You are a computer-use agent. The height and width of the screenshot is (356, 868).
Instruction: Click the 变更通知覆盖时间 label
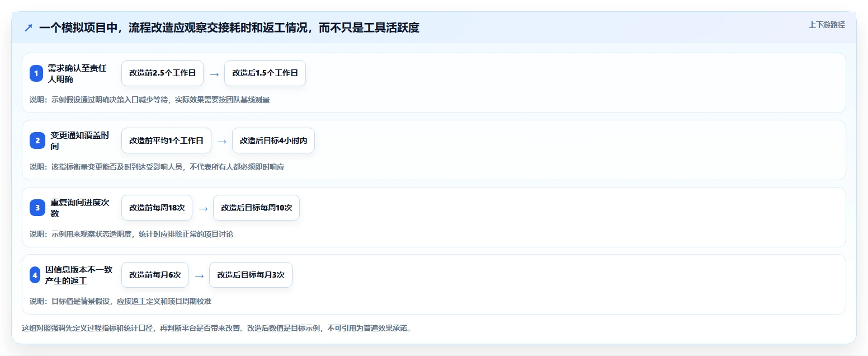tap(79, 140)
